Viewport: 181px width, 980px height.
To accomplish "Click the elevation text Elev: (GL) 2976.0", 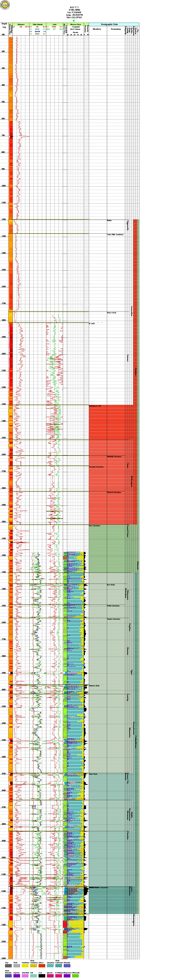I will pos(74,17).
